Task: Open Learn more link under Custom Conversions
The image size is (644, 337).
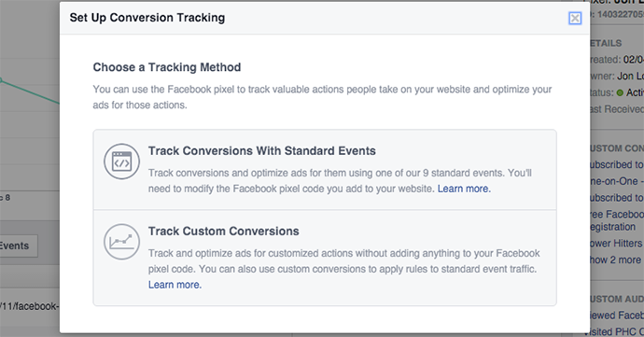Action: point(175,285)
